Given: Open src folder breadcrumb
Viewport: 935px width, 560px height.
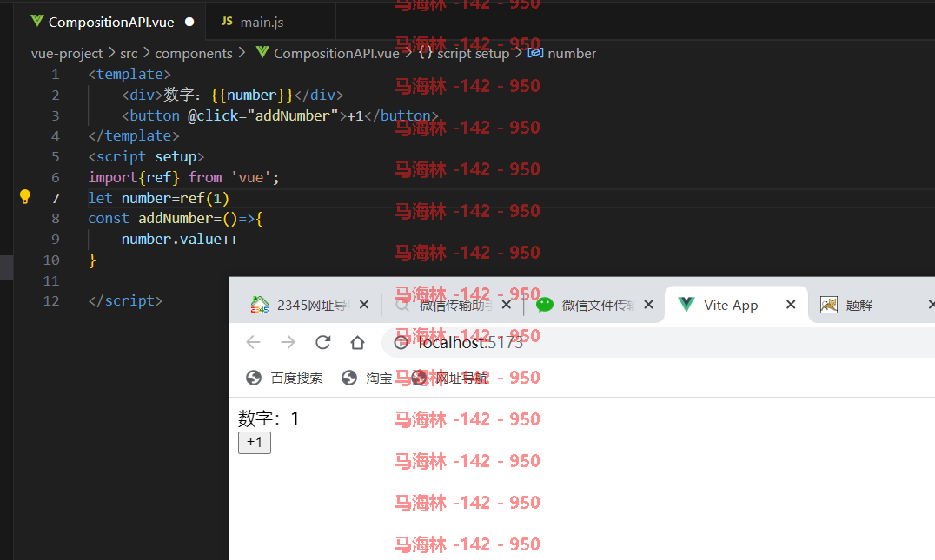Looking at the screenshot, I should (x=129, y=54).
